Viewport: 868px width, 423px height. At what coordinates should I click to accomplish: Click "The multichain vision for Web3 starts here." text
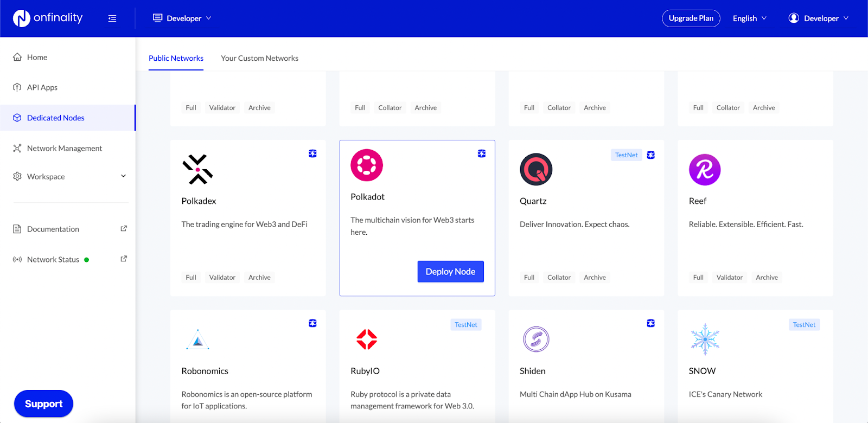pos(412,226)
